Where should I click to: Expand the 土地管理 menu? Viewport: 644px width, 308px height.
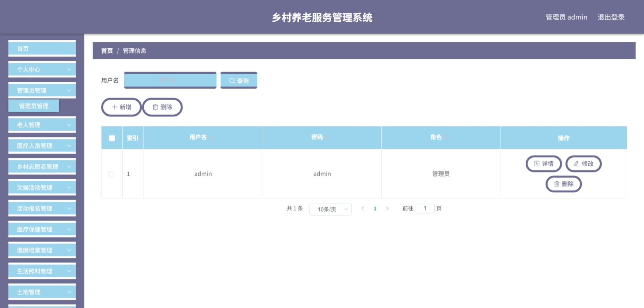click(42, 292)
